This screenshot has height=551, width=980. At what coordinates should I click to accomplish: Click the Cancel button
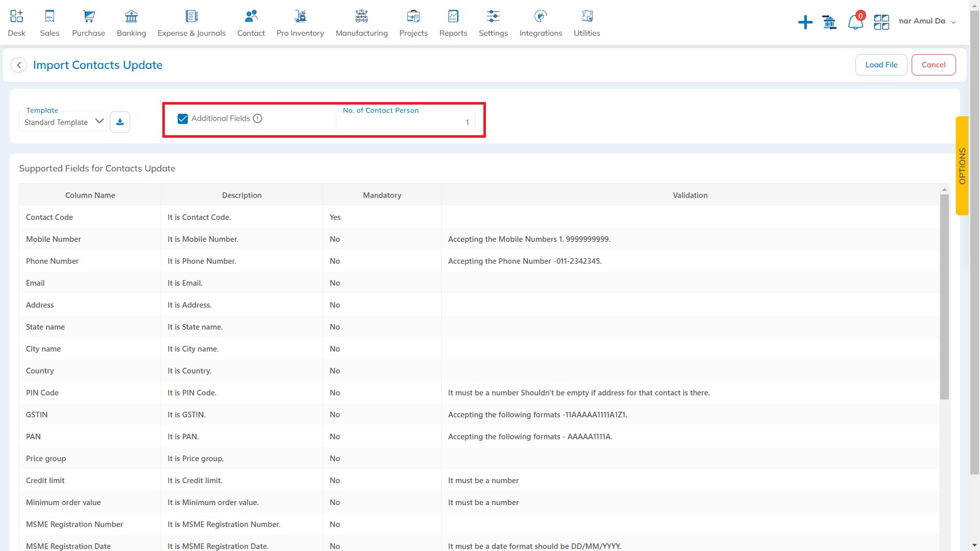(x=934, y=65)
